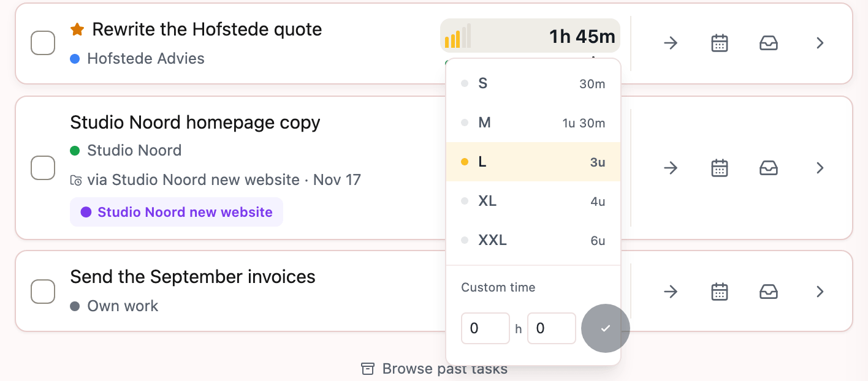Expand chevron on Rewrite the Hofstede quote
The height and width of the screenshot is (381, 868).
(x=820, y=43)
